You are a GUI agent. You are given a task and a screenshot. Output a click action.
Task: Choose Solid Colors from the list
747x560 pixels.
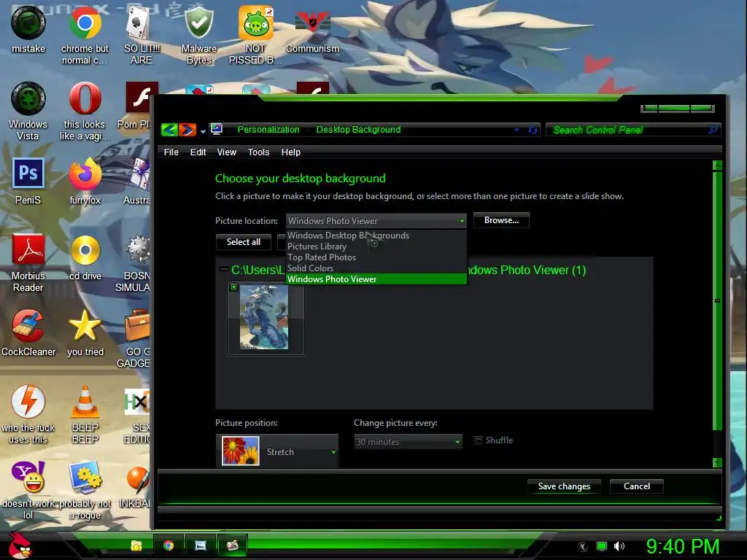[376, 268]
